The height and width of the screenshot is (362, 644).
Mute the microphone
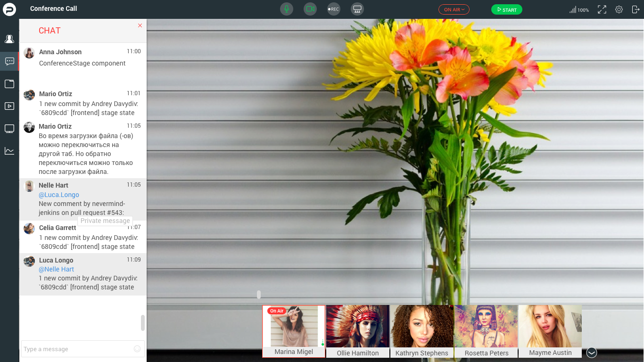click(286, 9)
